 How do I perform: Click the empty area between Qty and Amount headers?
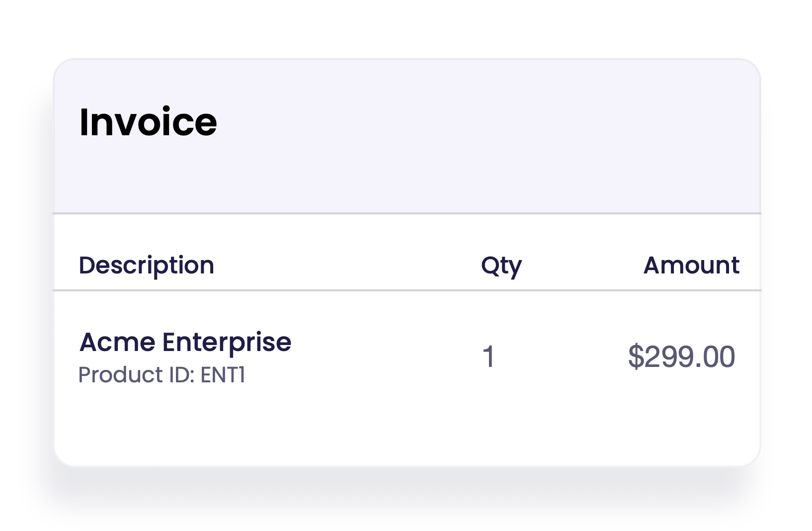coord(581,265)
